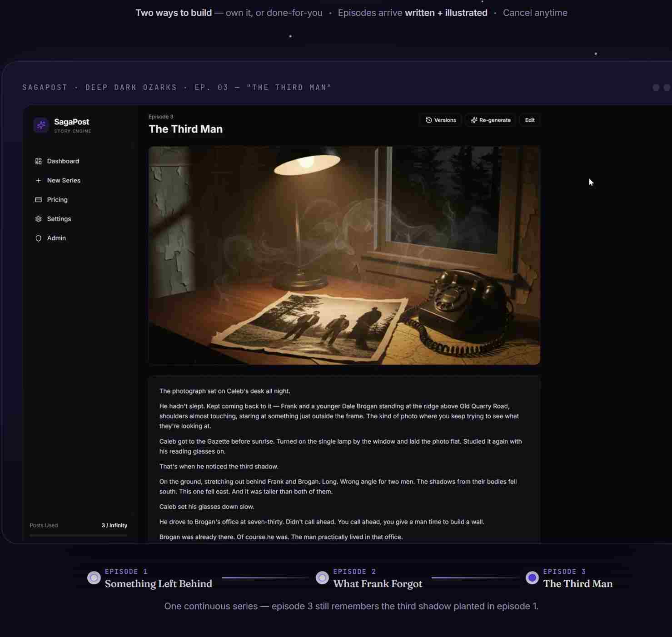The image size is (672, 637).
Task: Click the Posts Used progress bar
Action: tap(79, 536)
